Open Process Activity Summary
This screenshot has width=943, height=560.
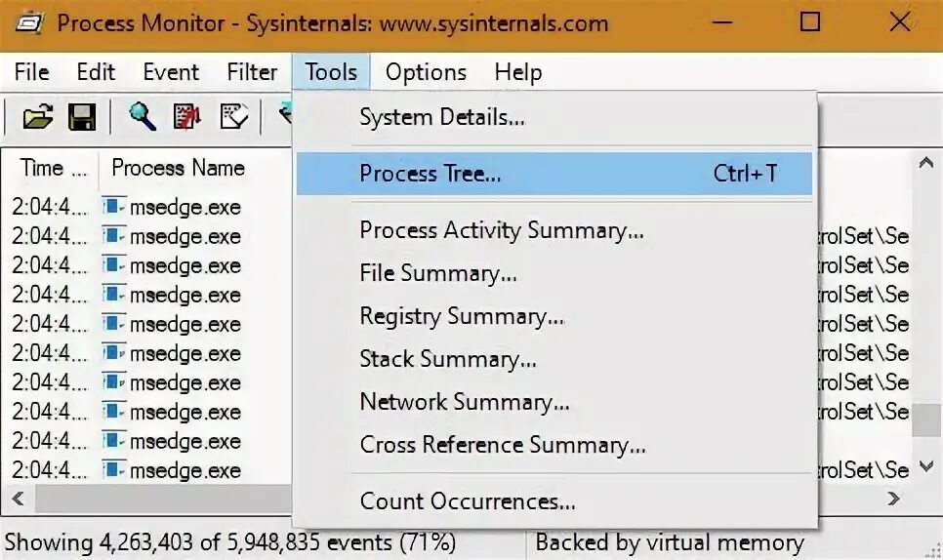(x=502, y=231)
